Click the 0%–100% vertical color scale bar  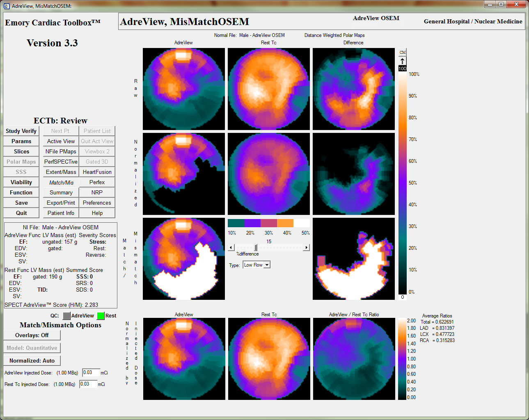point(403,183)
